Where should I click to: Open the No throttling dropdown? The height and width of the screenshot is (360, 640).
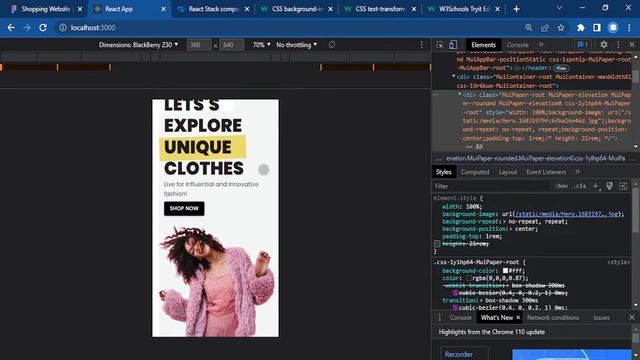click(x=296, y=45)
